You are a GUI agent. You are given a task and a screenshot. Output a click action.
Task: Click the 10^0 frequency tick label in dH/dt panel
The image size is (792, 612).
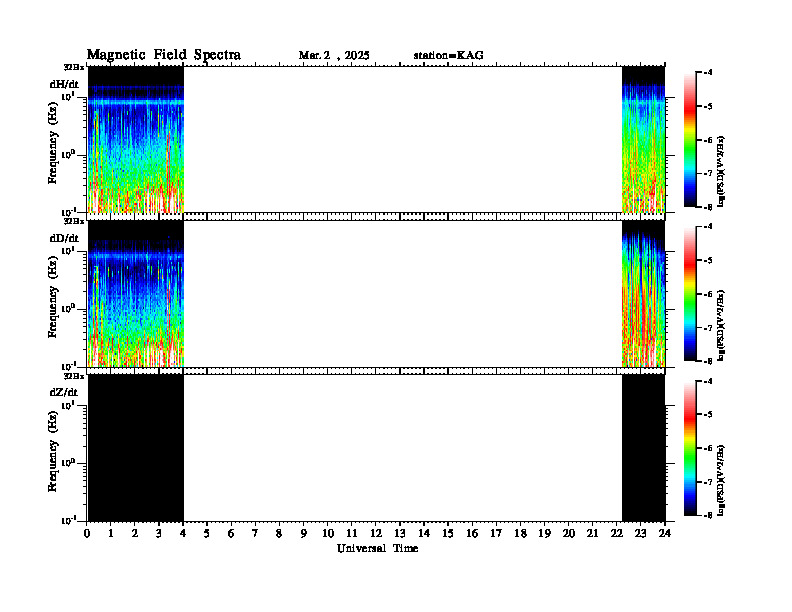point(68,155)
